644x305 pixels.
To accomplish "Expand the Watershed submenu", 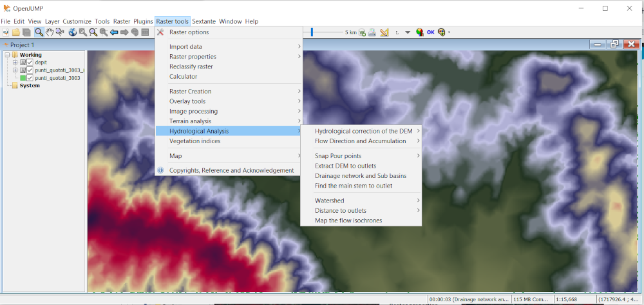I will click(x=361, y=201).
